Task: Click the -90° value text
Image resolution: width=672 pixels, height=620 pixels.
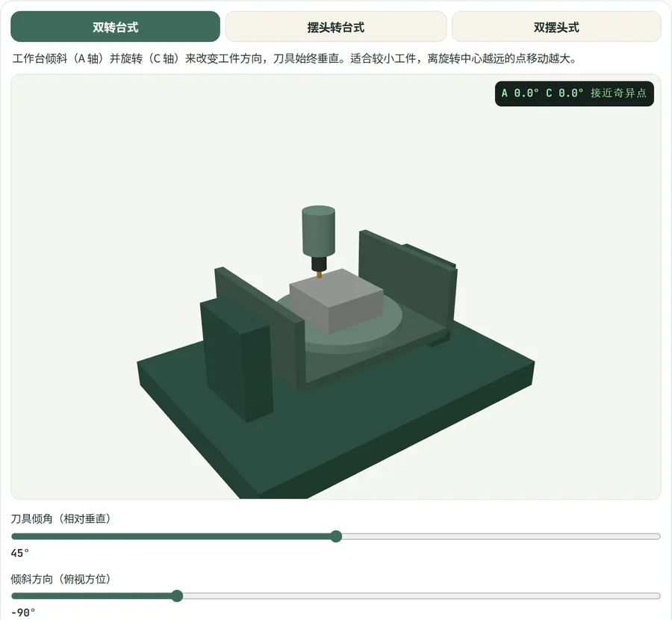Action: 23,613
